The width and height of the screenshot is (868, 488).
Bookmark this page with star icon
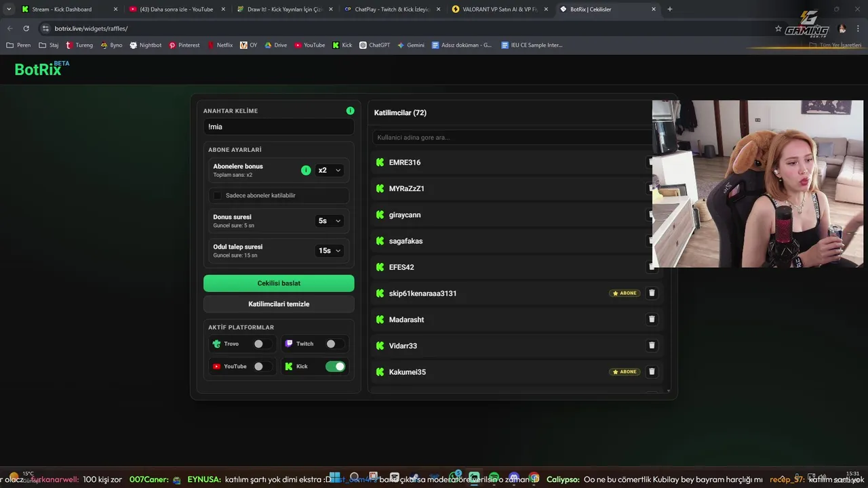click(x=778, y=28)
